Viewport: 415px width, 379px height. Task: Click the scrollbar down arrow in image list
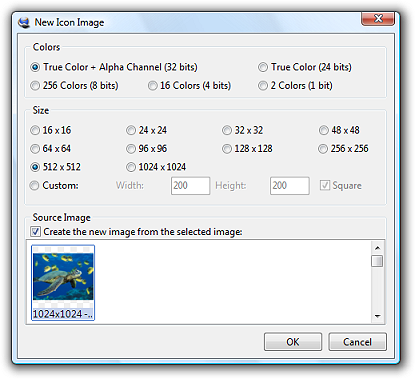tap(377, 316)
